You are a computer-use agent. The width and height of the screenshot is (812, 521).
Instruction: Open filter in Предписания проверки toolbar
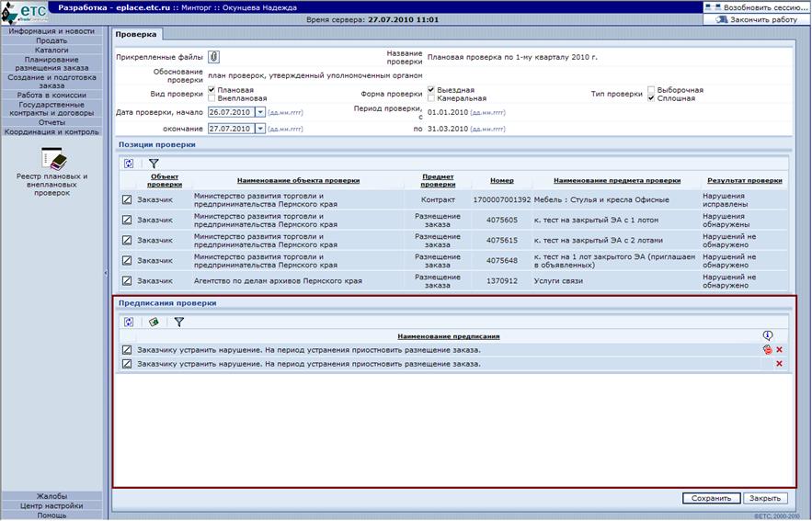[179, 322]
